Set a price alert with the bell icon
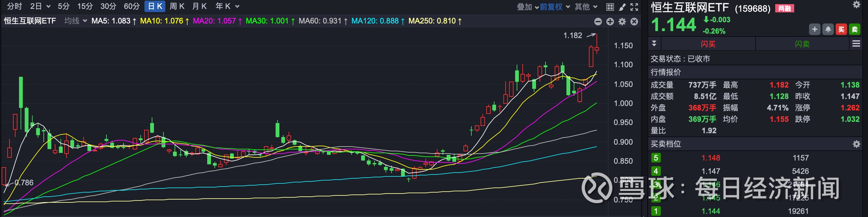Image resolution: width=868 pixels, height=217 pixels. 828,30
